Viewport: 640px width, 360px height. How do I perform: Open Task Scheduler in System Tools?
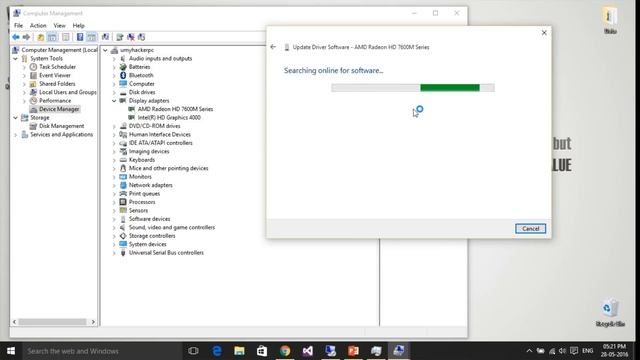[57, 67]
